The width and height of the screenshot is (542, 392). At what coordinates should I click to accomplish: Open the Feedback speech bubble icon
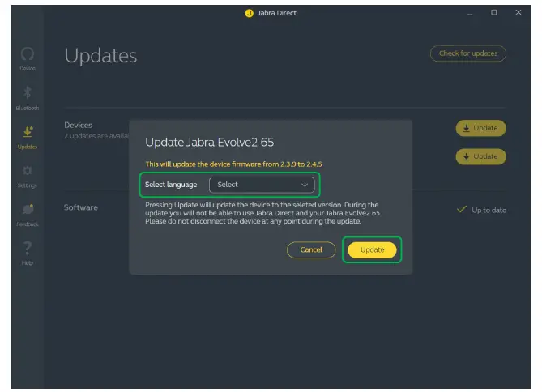[x=28, y=209]
